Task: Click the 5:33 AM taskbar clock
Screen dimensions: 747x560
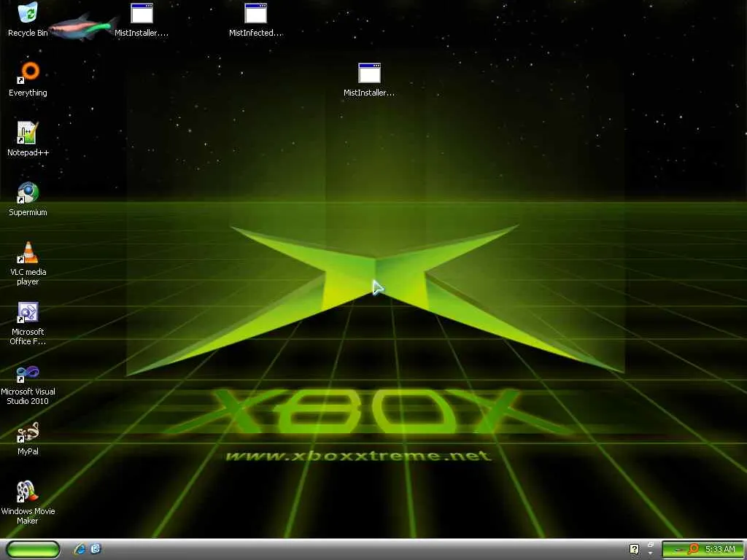Action: (720, 549)
